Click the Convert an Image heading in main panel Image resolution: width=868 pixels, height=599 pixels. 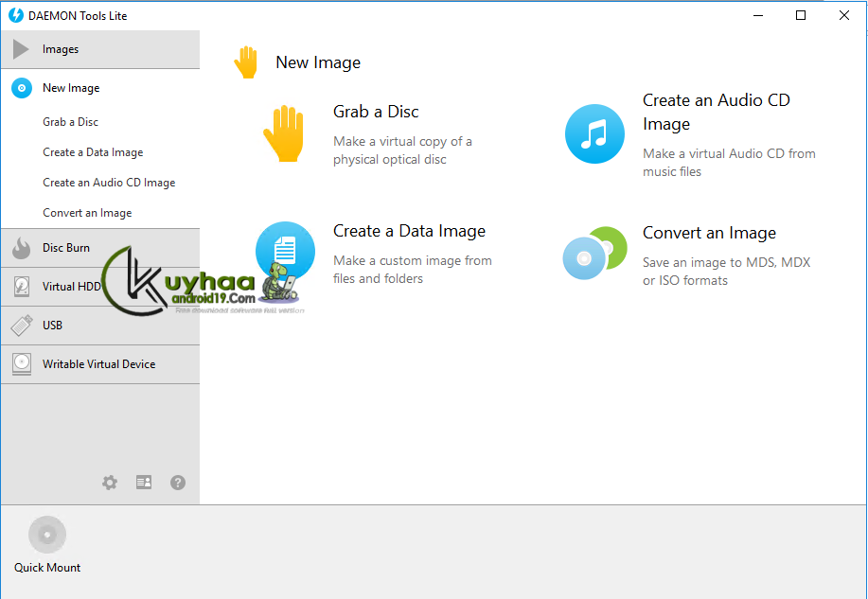click(709, 233)
